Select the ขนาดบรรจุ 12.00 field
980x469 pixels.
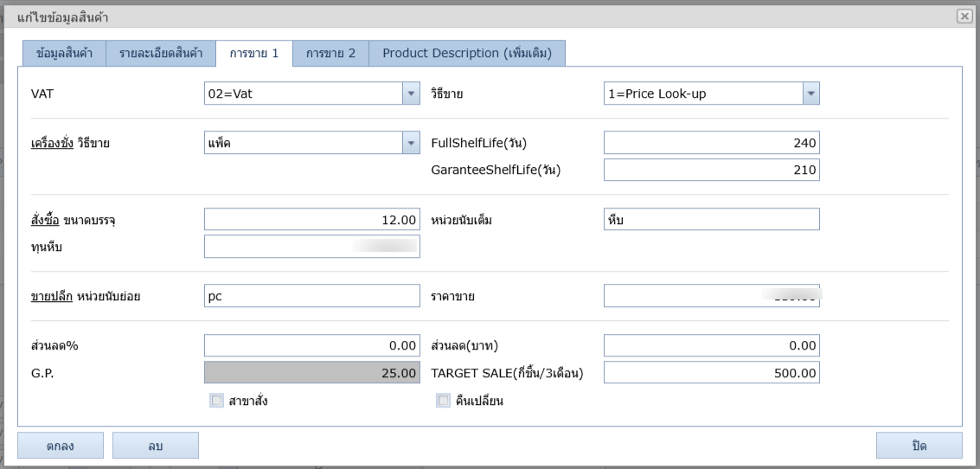pos(311,220)
